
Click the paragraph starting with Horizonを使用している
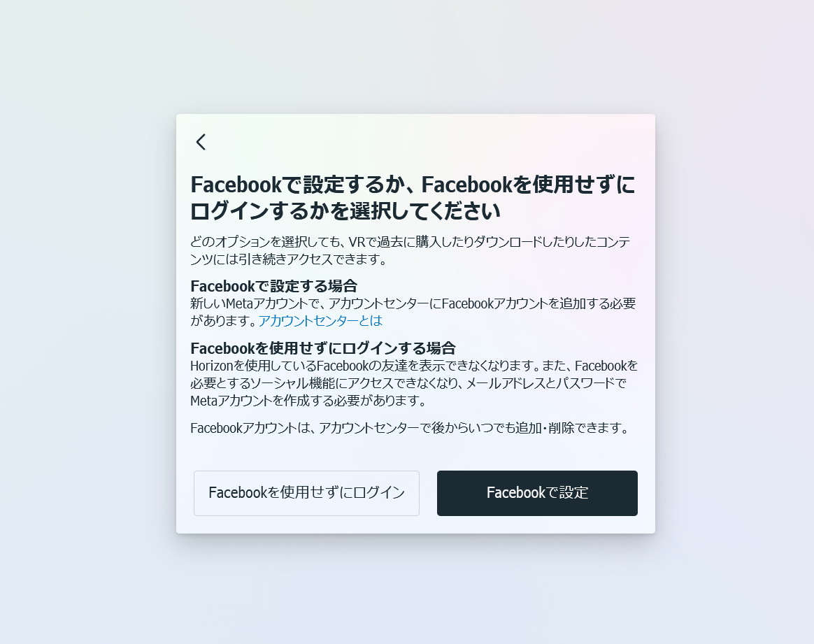pos(414,383)
